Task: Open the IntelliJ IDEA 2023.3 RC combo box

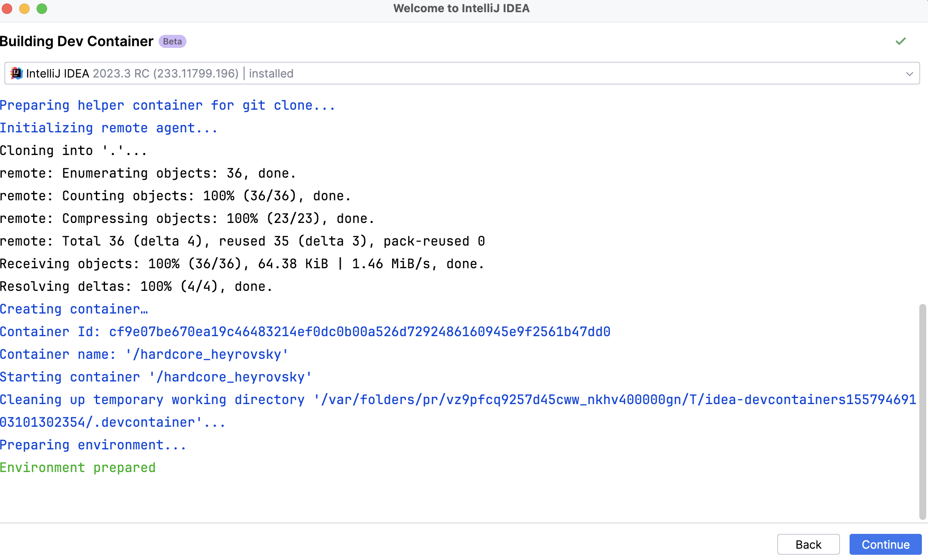Action: click(462, 73)
